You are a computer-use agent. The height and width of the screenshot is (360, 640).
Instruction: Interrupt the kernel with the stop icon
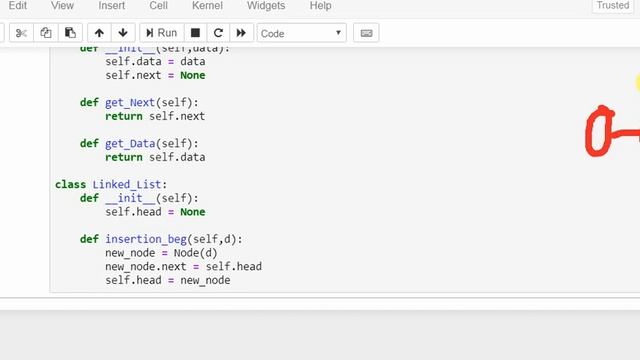coord(196,33)
